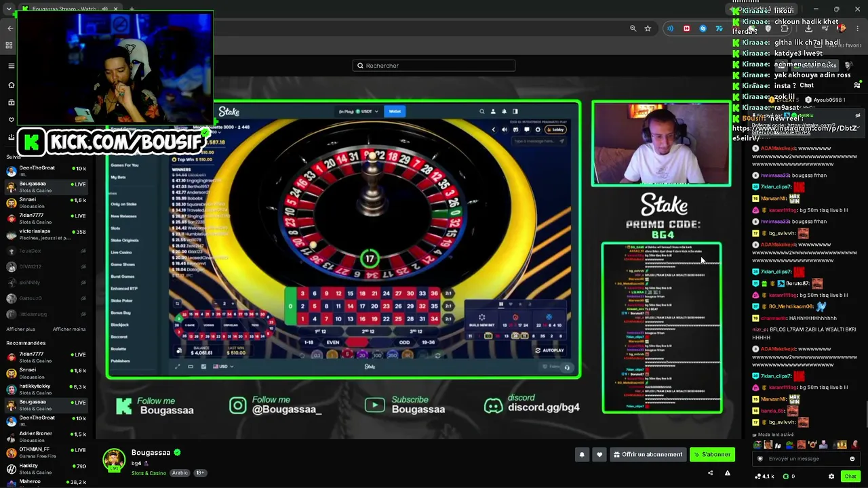Report the stream via warning triangle icon
The image size is (868, 488).
click(728, 473)
